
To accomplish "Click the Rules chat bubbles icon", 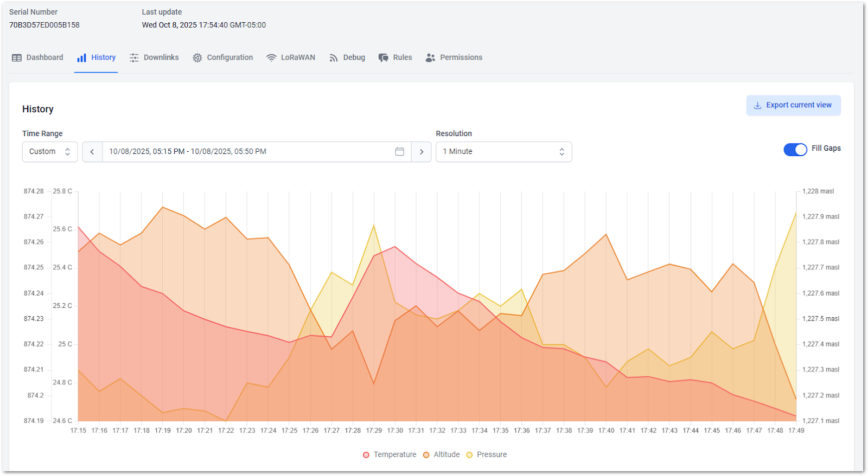I will 384,58.
